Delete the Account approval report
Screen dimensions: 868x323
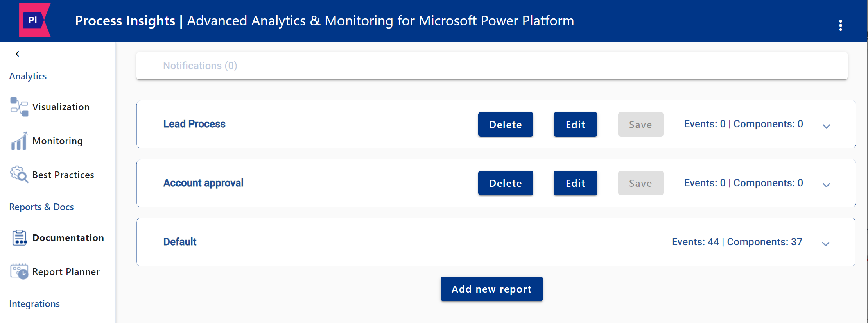(x=506, y=183)
